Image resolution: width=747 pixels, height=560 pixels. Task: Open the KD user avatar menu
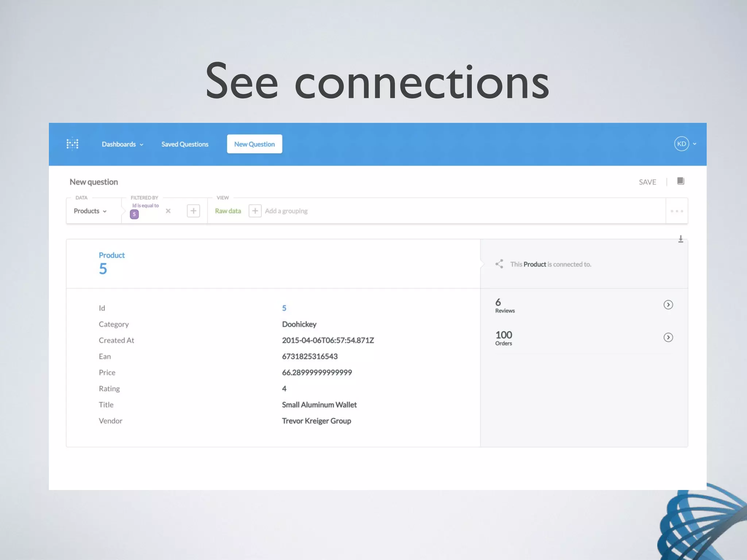coord(681,144)
